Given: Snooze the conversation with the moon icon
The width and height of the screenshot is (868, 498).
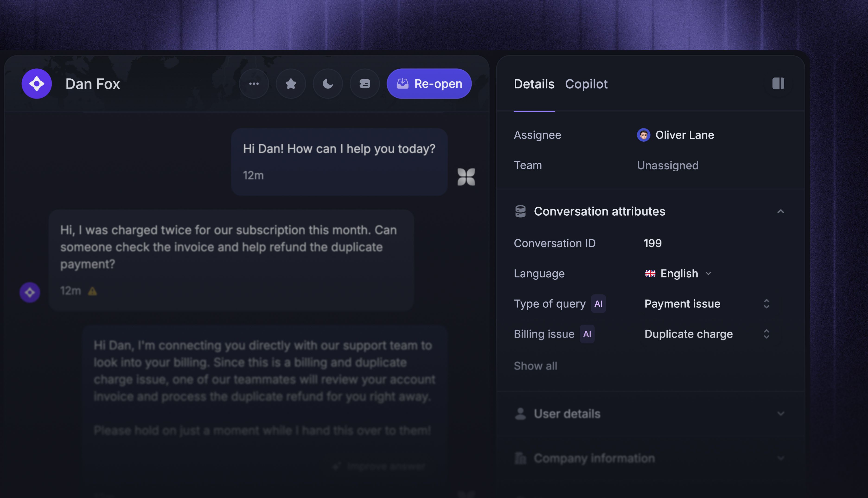Looking at the screenshot, I should click(328, 84).
